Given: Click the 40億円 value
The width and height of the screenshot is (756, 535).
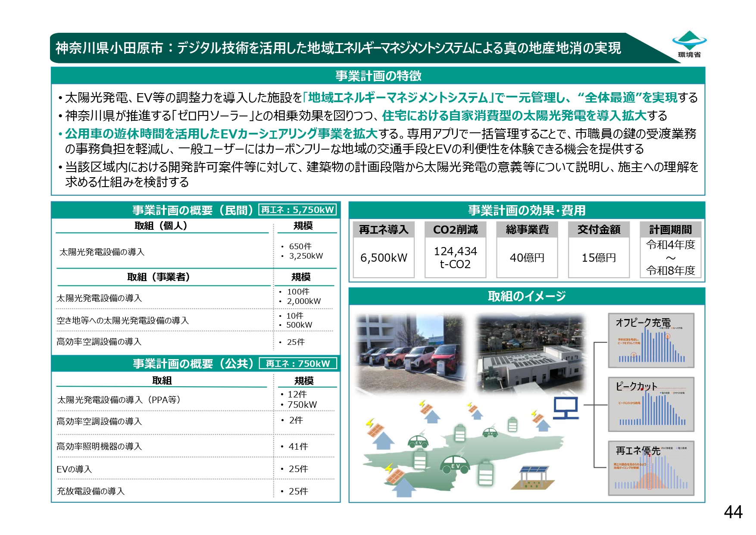Looking at the screenshot, I should (x=527, y=258).
